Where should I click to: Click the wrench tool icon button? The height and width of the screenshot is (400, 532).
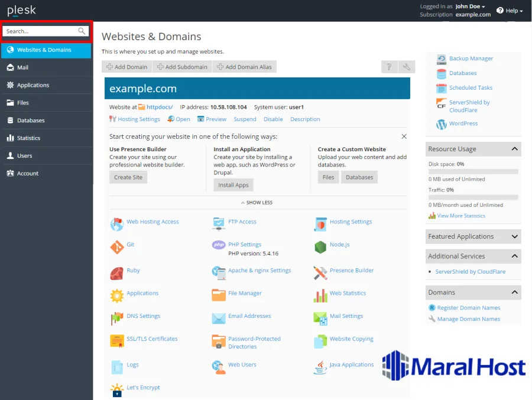[407, 67]
